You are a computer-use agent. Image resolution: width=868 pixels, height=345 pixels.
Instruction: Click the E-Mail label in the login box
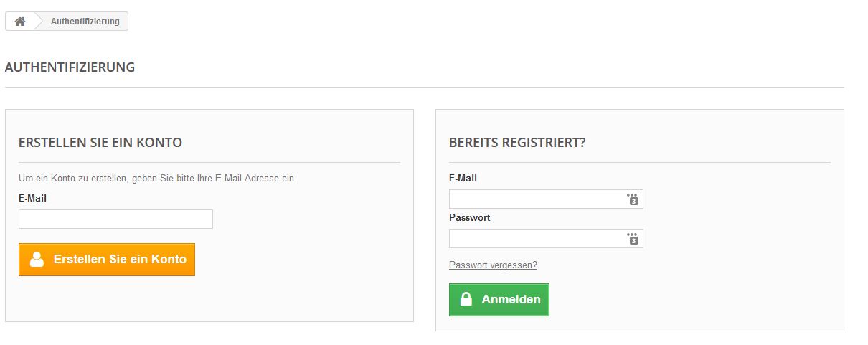[x=463, y=178]
